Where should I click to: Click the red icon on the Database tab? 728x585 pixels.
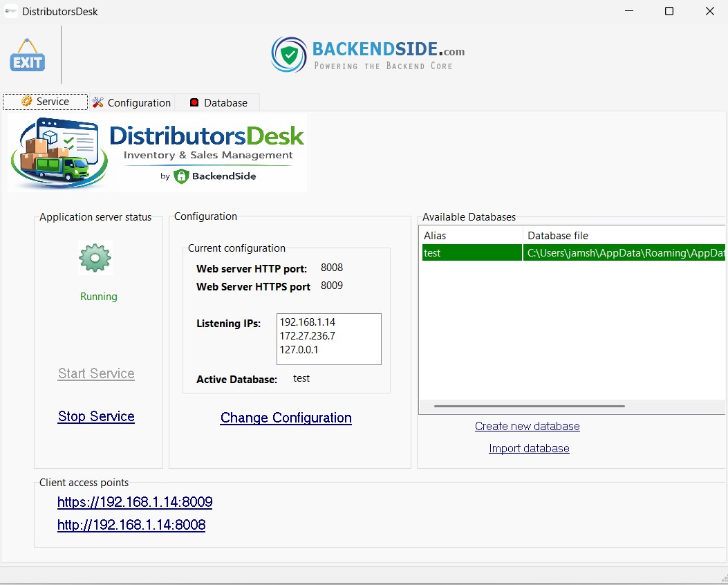194,102
